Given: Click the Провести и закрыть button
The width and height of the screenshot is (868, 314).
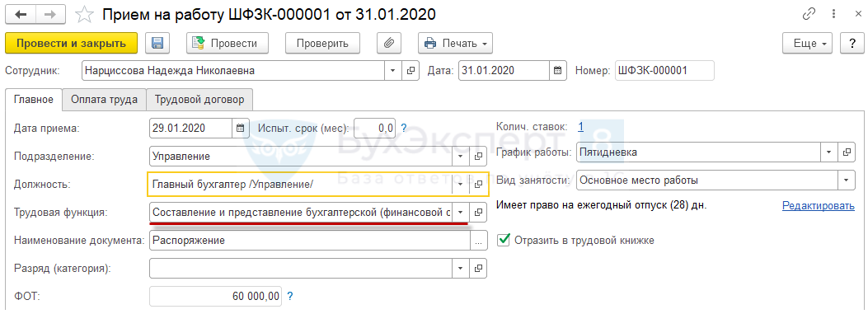Looking at the screenshot, I should coord(72,43).
